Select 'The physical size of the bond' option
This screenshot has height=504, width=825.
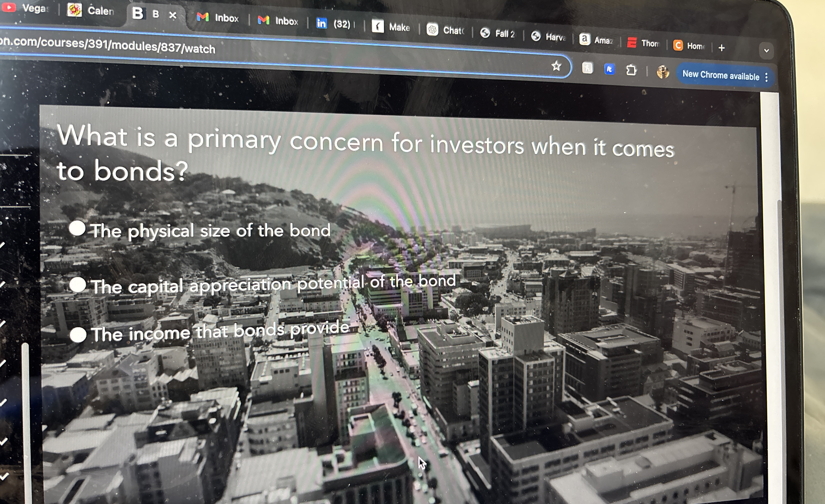[x=77, y=228]
